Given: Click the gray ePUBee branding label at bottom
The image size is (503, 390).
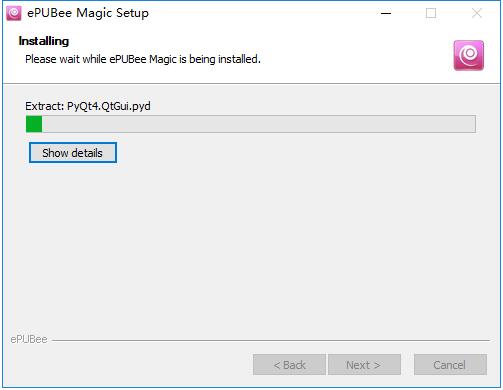Looking at the screenshot, I should point(29,339).
